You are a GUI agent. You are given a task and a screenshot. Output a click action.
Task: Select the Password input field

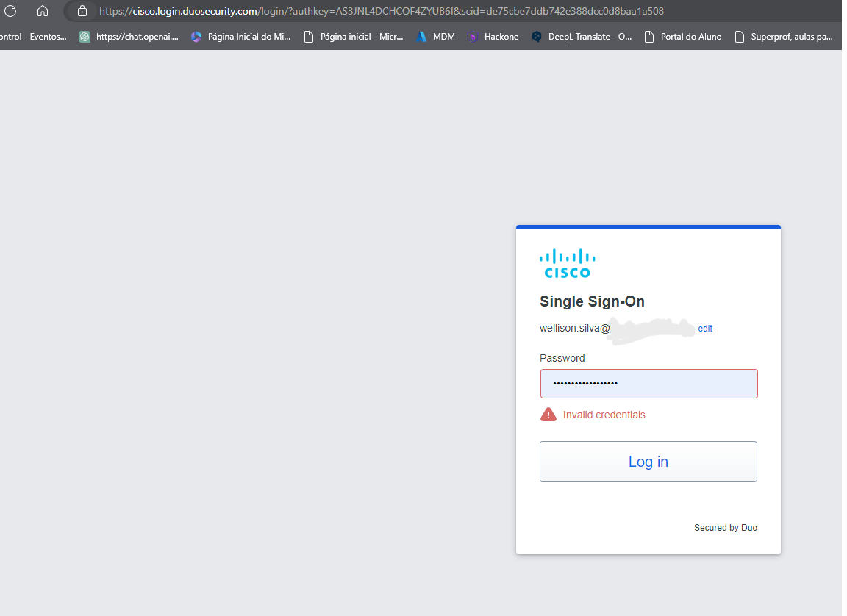click(x=648, y=383)
